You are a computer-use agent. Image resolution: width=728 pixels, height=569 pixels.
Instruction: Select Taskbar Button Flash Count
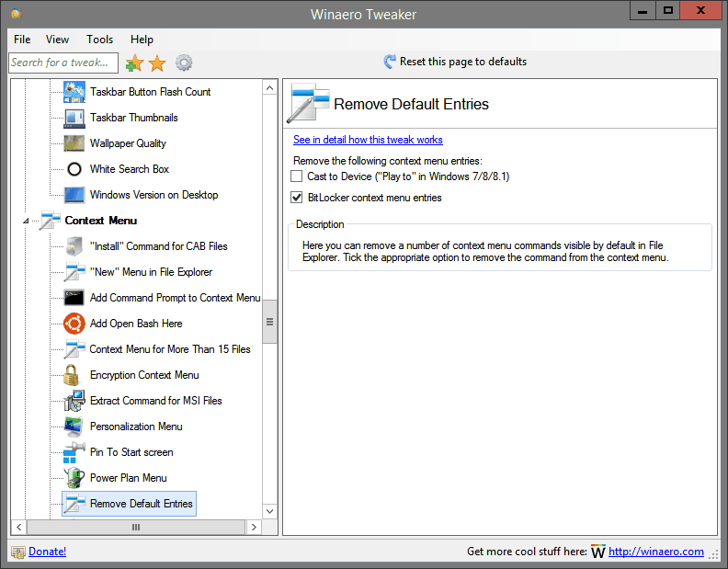[151, 92]
